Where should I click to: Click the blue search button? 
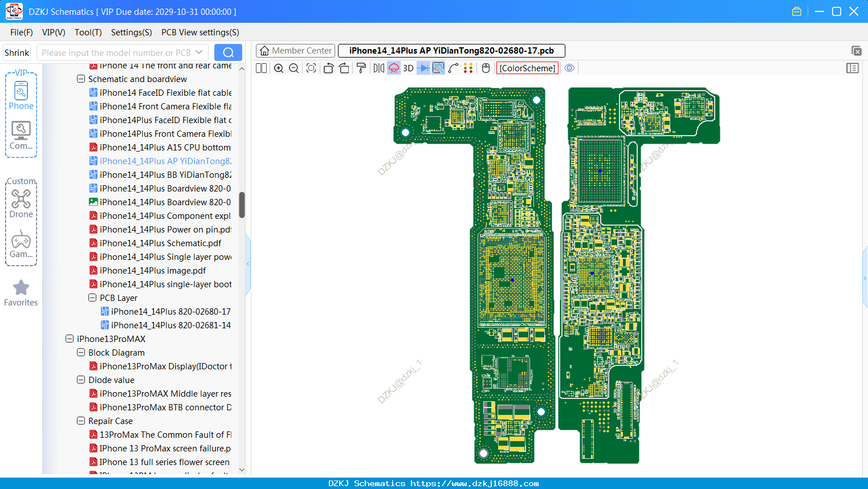228,52
